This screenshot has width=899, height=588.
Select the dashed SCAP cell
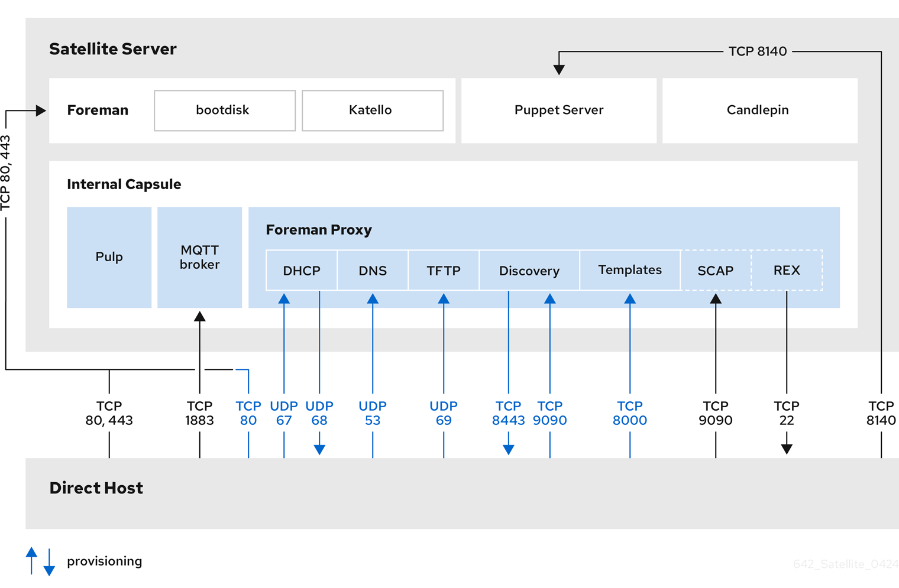[x=716, y=271]
